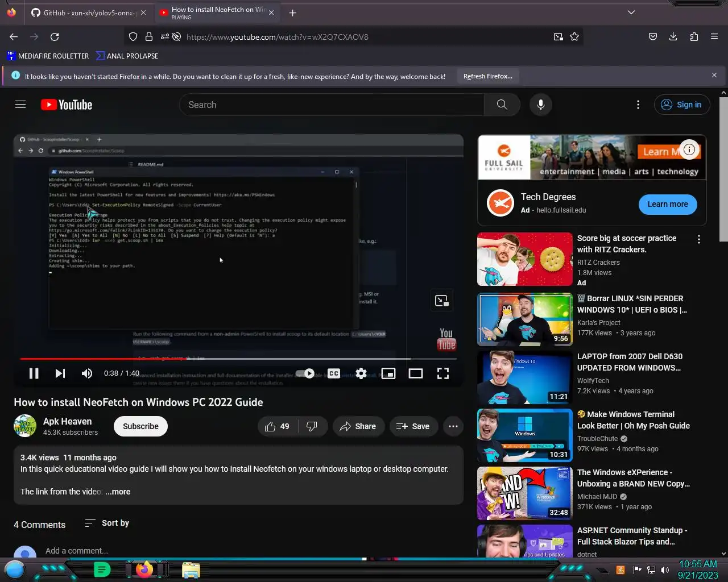Subscribe to Apk Heaven channel
Image resolution: width=728 pixels, height=582 pixels.
(140, 426)
